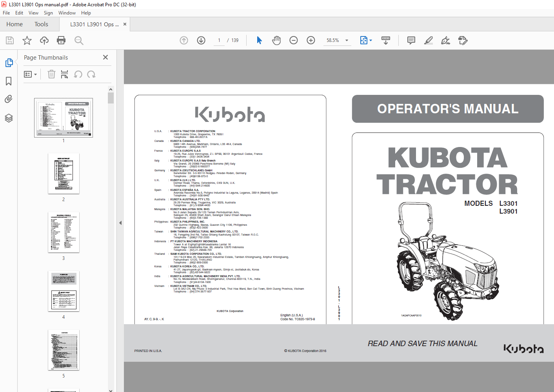The width and height of the screenshot is (554, 392).
Task: Open the Layers panel icon
Action: coord(9,118)
